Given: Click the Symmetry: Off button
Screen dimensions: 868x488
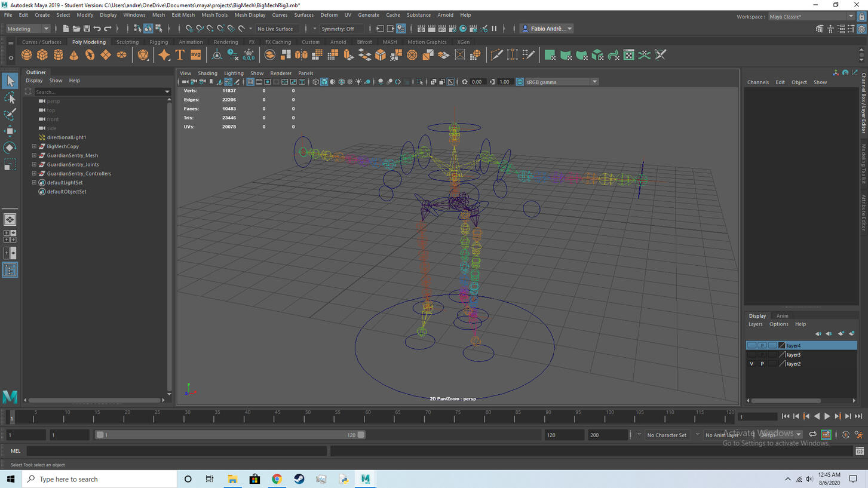Looking at the screenshot, I should [338, 29].
